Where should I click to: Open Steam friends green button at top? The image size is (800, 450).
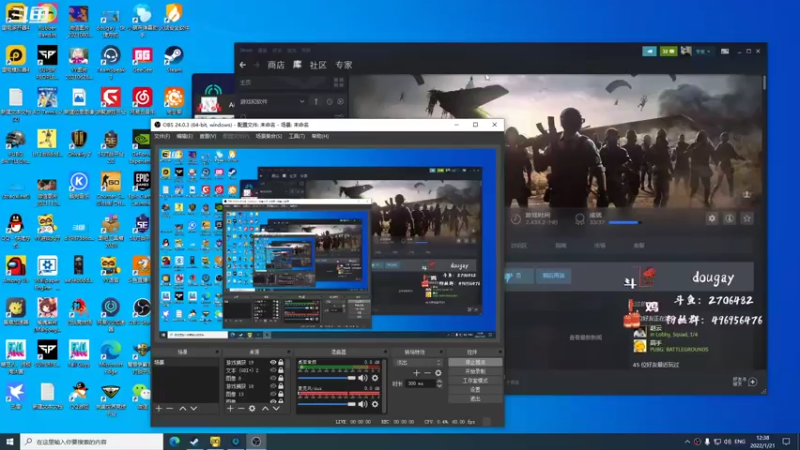(x=668, y=51)
